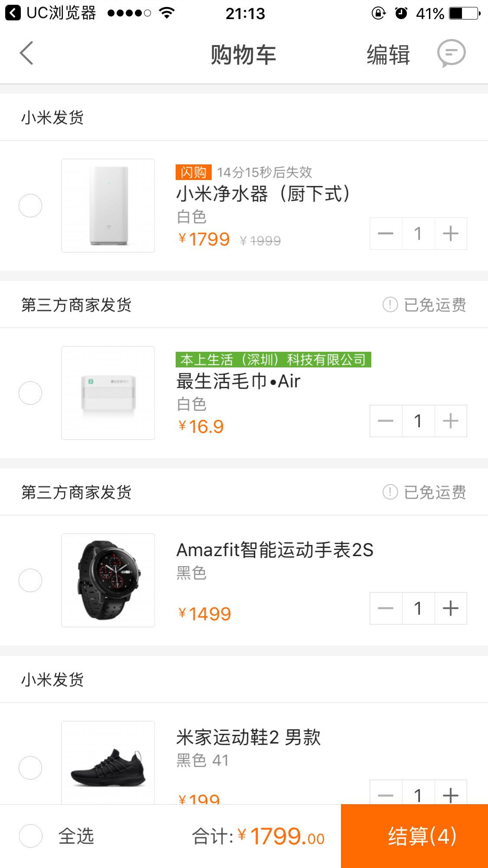Toggle 全选 select-all checkbox
488x868 pixels.
31,836
